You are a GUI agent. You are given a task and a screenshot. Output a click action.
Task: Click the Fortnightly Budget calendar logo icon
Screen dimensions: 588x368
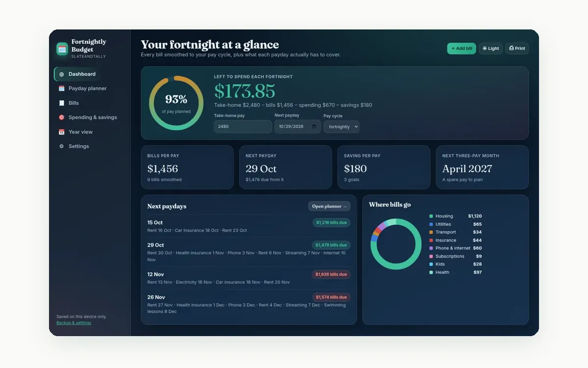click(62, 49)
